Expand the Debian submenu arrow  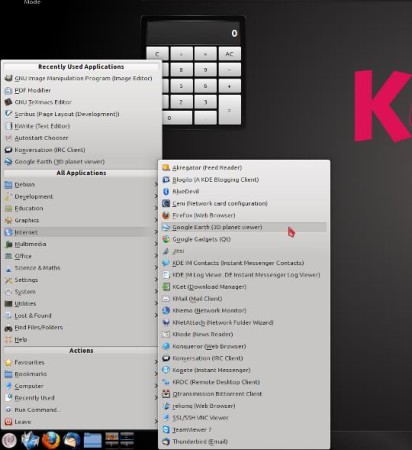tap(156, 184)
